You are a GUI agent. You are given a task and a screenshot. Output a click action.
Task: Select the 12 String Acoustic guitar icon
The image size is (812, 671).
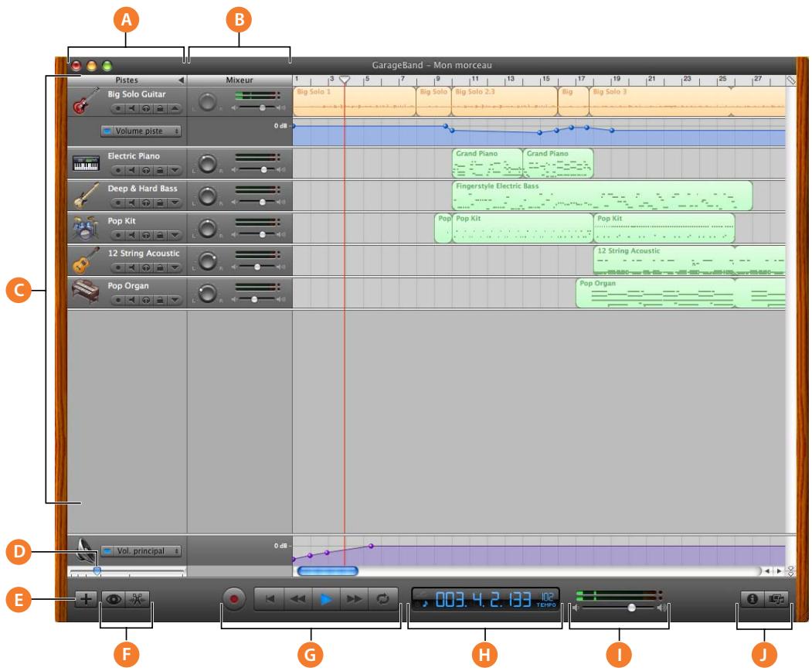pyautogui.click(x=86, y=260)
